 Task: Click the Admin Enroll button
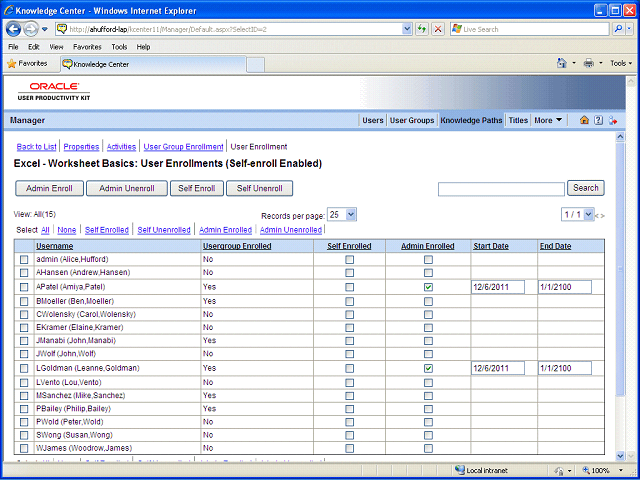pyautogui.click(x=49, y=189)
